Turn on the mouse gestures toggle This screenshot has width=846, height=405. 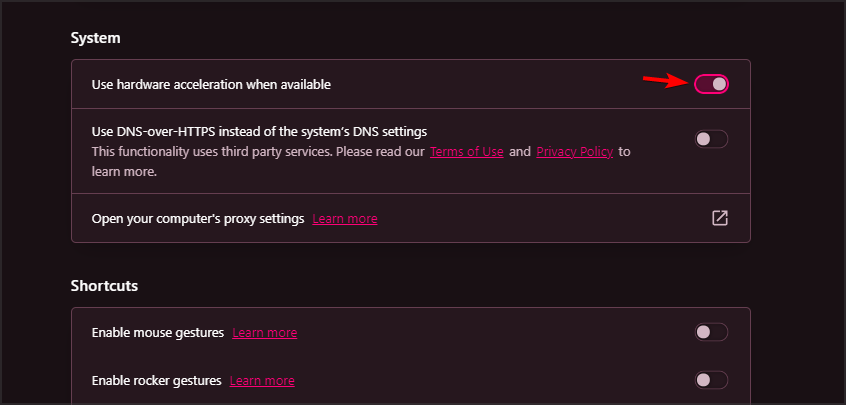coord(711,332)
